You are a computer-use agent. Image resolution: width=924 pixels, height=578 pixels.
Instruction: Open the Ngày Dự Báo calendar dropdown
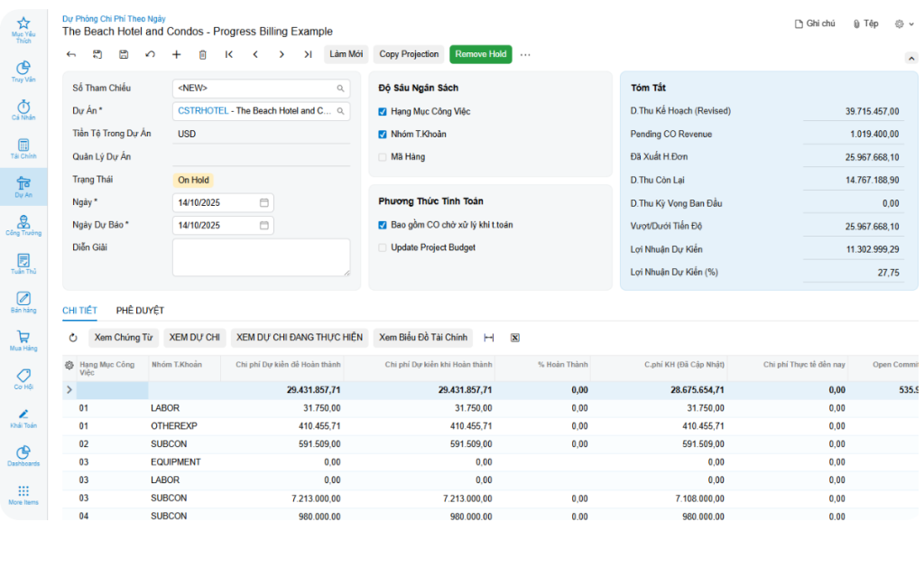click(x=264, y=225)
